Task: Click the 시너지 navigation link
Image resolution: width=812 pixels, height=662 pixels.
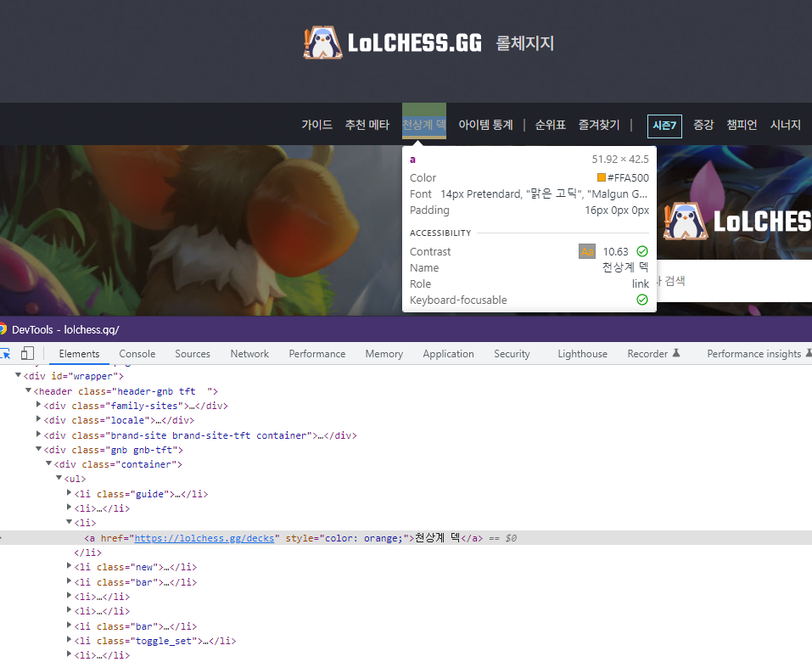Action: click(786, 125)
